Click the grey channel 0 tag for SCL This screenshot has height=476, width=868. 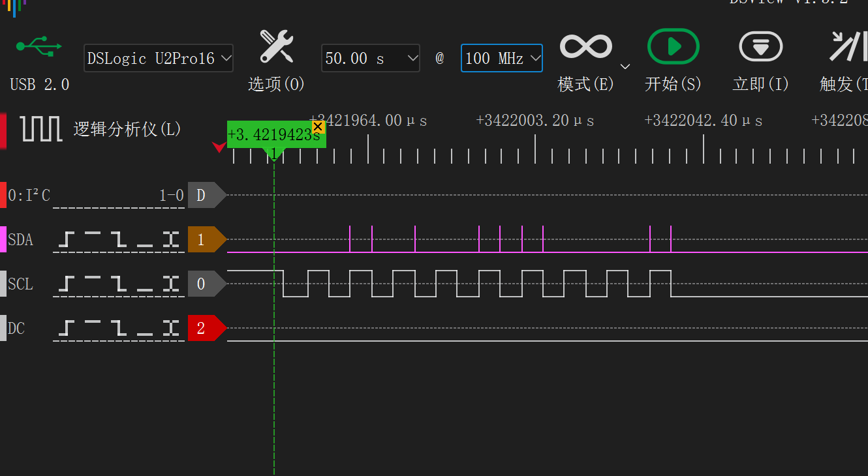point(206,284)
